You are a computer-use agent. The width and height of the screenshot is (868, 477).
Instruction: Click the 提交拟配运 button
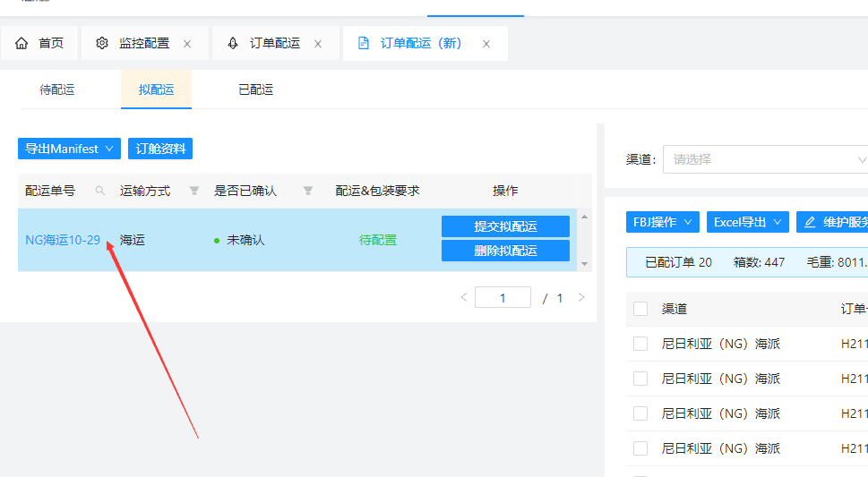[505, 226]
